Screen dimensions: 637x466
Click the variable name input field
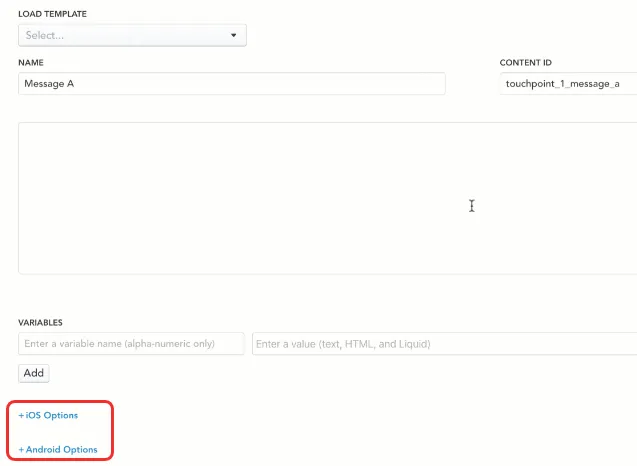(x=131, y=344)
